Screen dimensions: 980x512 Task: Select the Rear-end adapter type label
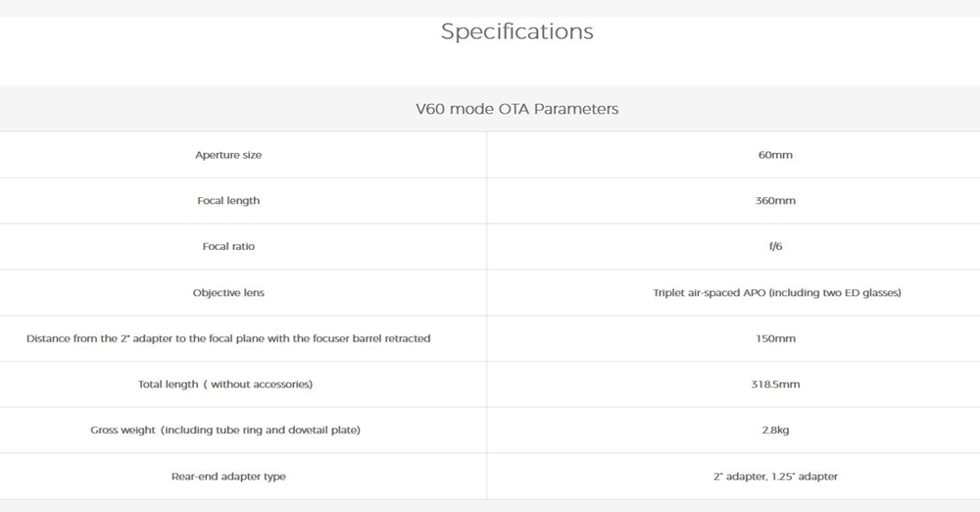pyautogui.click(x=228, y=477)
